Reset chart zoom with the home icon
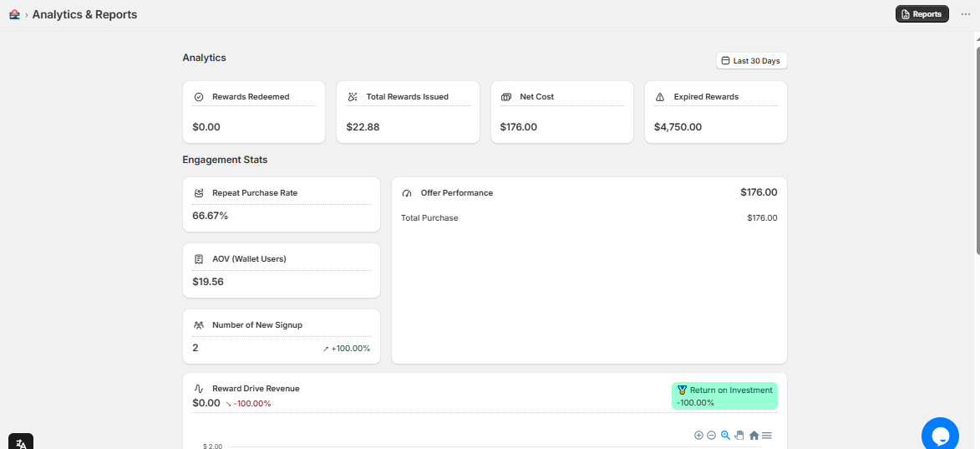This screenshot has width=980, height=449. (x=754, y=435)
